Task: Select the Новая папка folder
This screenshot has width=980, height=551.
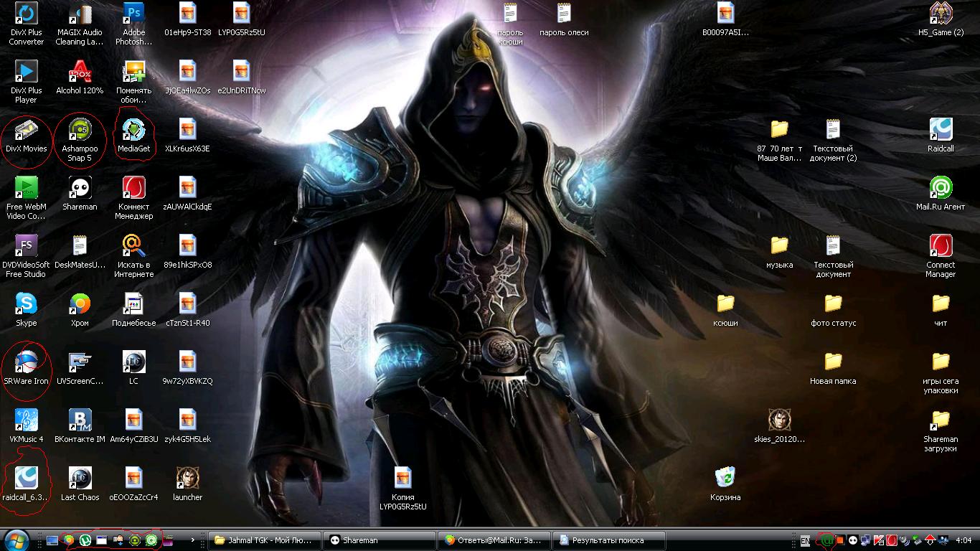Action: tap(833, 368)
